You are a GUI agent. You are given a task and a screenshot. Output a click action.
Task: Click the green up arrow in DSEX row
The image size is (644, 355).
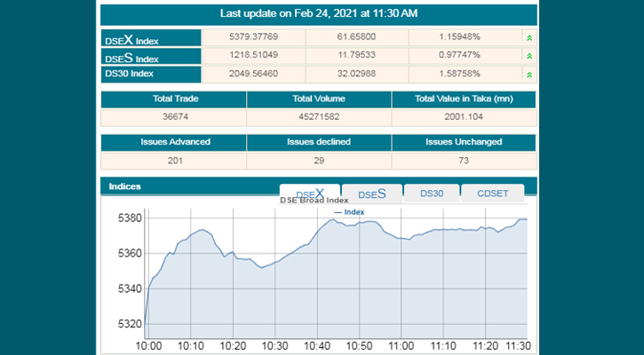pyautogui.click(x=529, y=38)
